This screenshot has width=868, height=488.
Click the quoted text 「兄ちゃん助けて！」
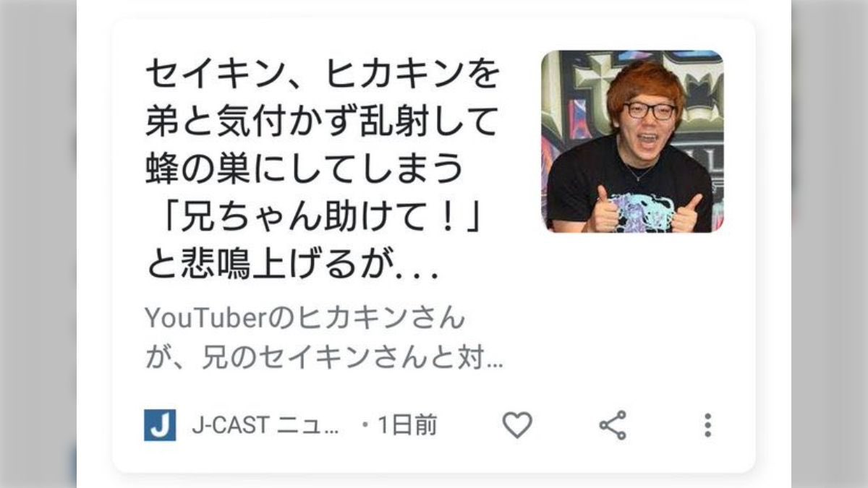(315, 218)
